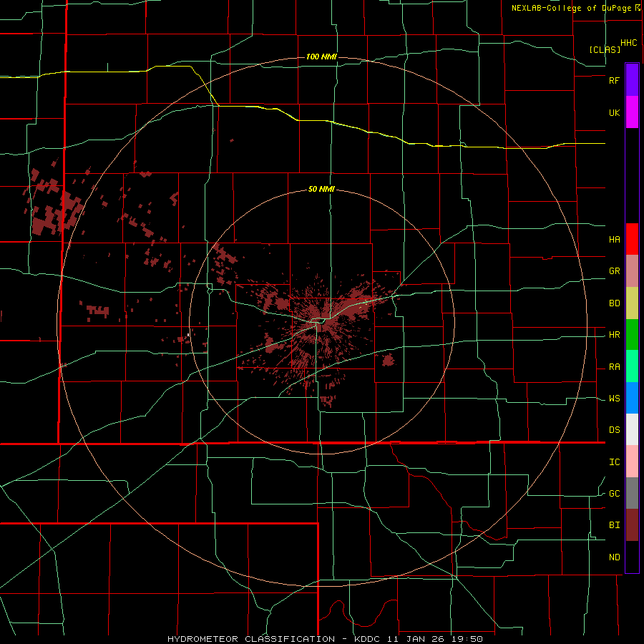This screenshot has width=644, height=644.
Task: Click the RF legend label
Action: click(614, 80)
